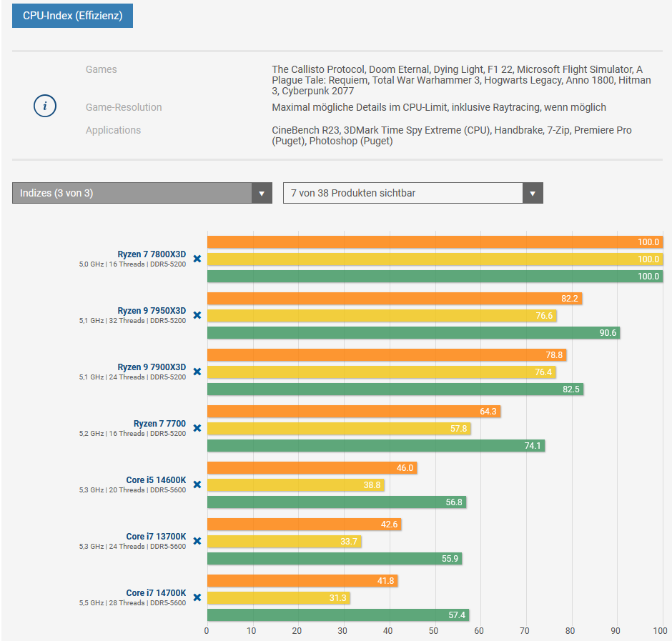
Task: Click the '5,5 GHz | 28 Threads | DDR5-5600' spec line
Action: tap(132, 603)
